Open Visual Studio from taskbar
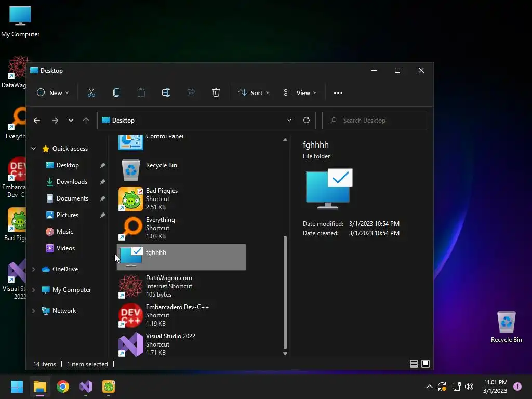532x399 pixels. click(86, 387)
